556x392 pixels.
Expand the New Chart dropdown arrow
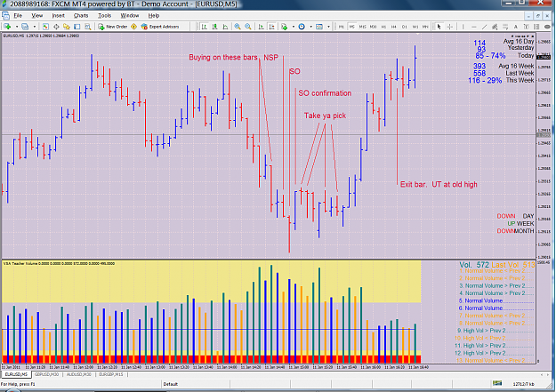(17, 27)
